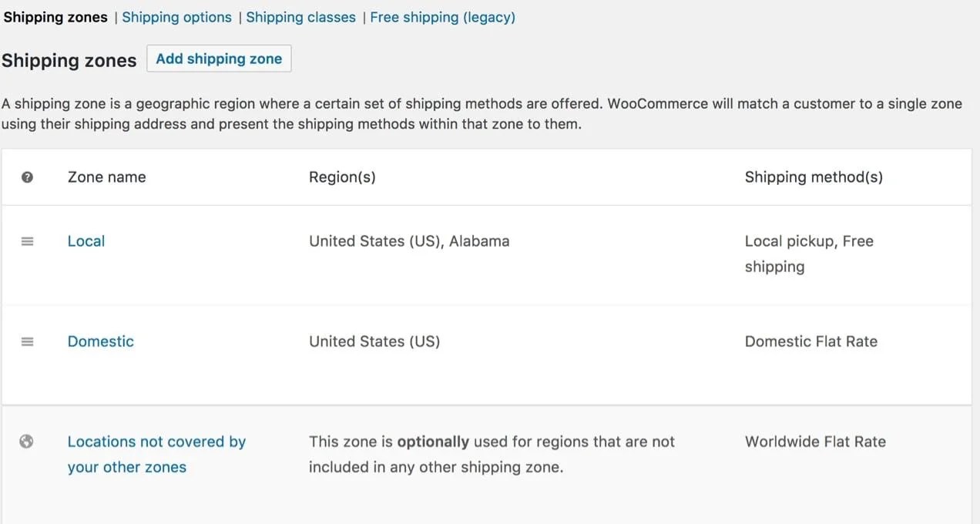
Task: Click the help question mark in table header
Action: 27,176
